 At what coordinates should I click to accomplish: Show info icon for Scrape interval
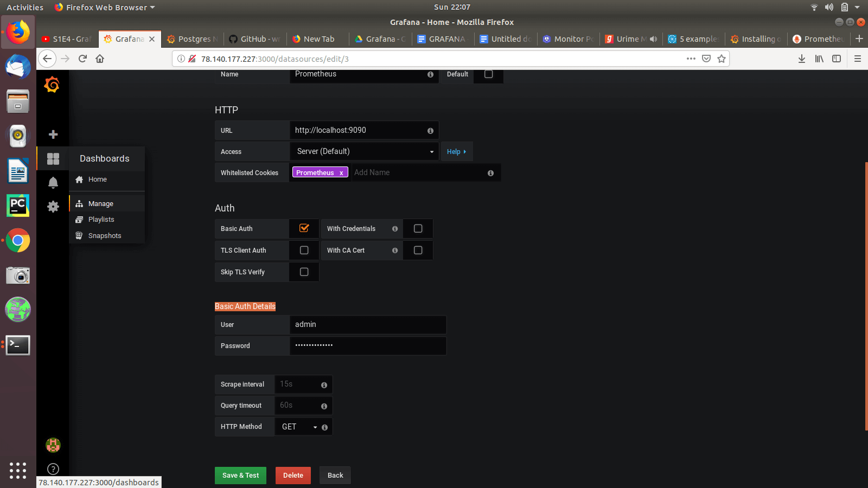pyautogui.click(x=324, y=385)
